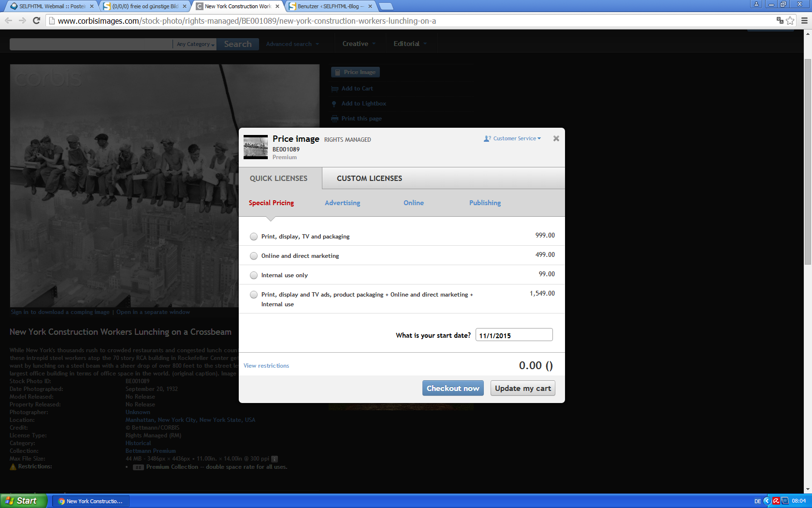Screen dimensions: 812x508
Task: Click Add to Cart link
Action: 357,89
